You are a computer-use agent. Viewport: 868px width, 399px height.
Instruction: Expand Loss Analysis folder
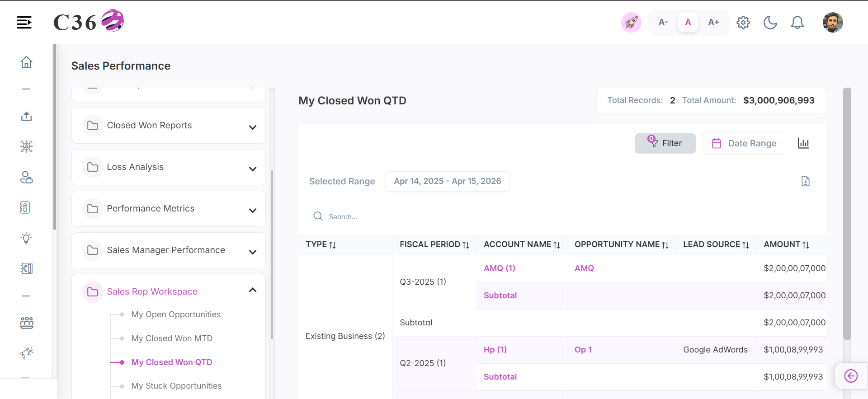(x=169, y=167)
